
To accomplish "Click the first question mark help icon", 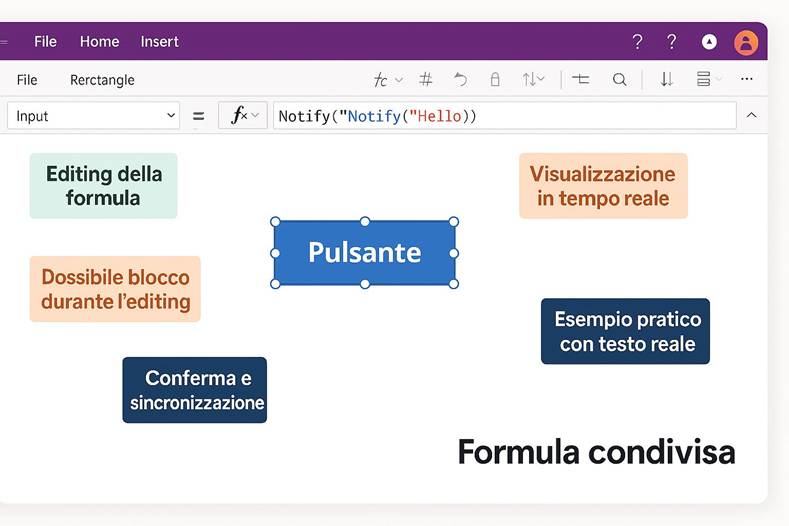I will click(x=637, y=41).
